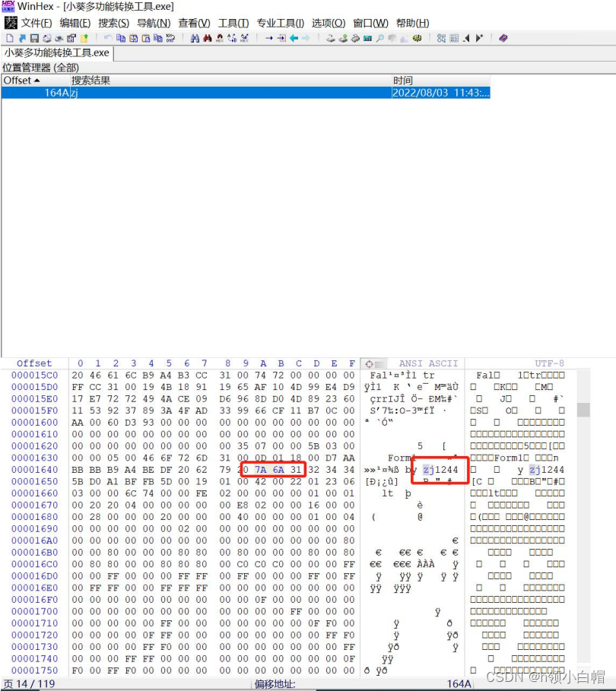The image size is (616, 691).
Task: Open the 专业工具(I) menu
Action: (281, 23)
